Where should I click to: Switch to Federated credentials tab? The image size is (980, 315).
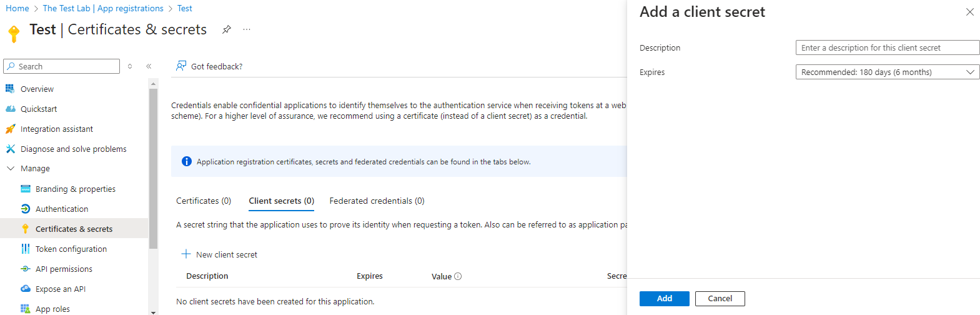(377, 201)
